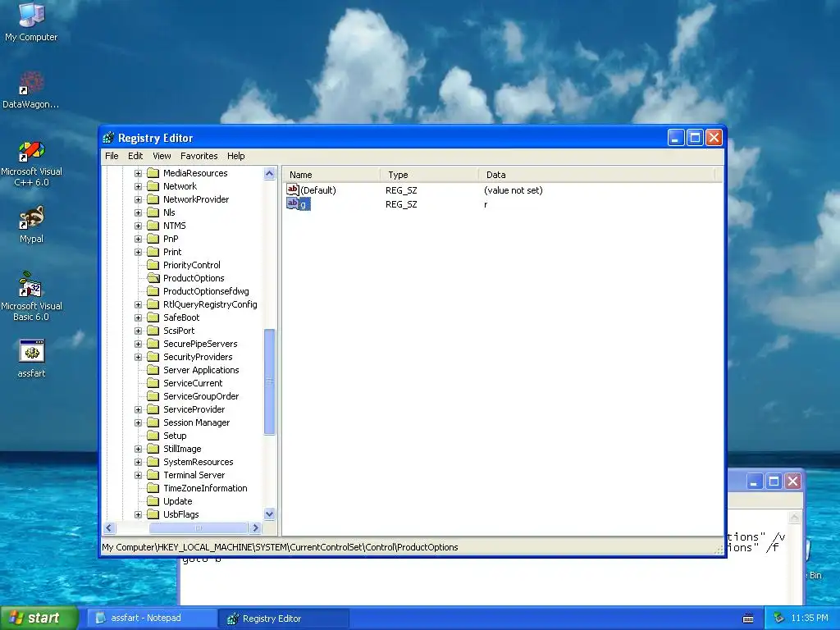This screenshot has height=630, width=840.
Task: Open the Edit menu
Action: click(135, 156)
